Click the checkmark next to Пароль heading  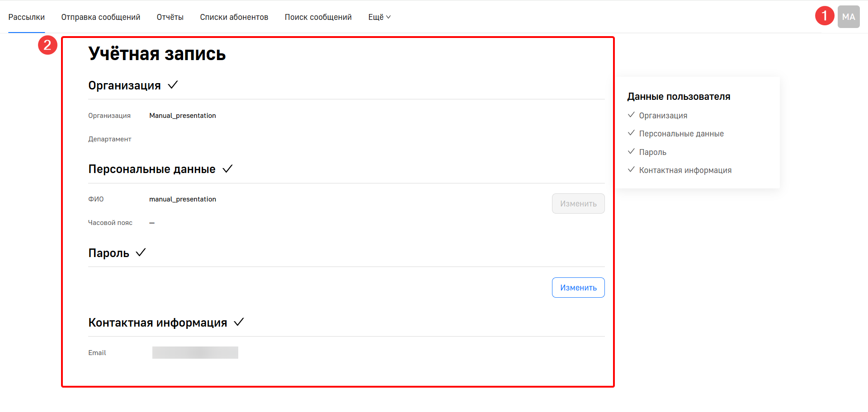tap(141, 253)
